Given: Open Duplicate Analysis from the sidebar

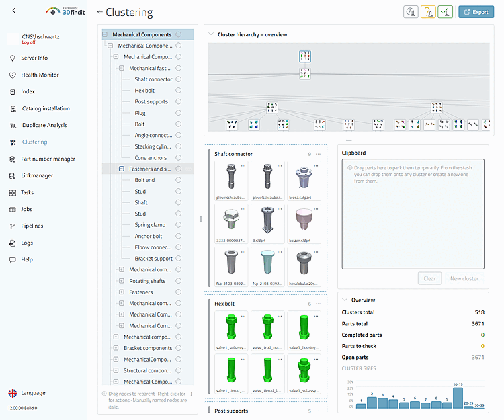Looking at the screenshot, I should (x=44, y=125).
